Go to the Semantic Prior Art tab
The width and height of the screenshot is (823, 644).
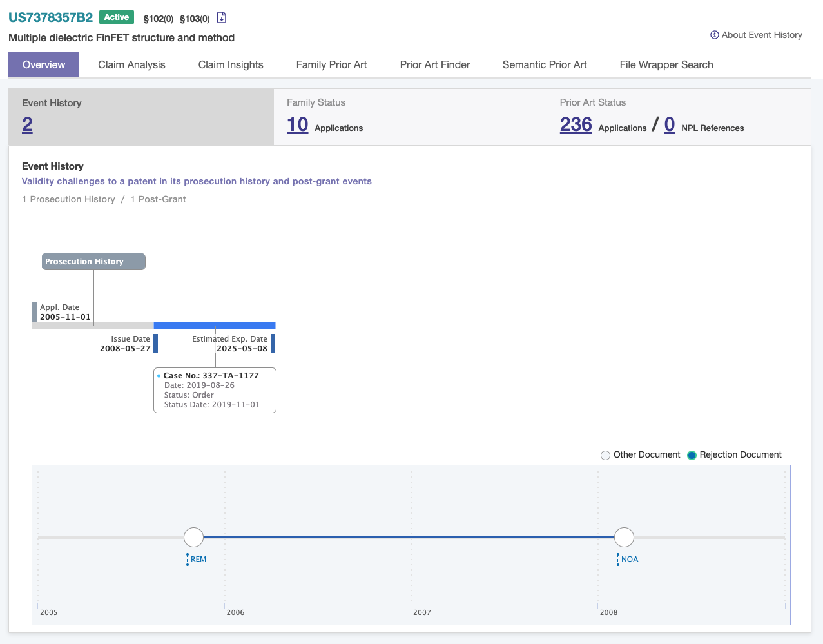point(545,64)
